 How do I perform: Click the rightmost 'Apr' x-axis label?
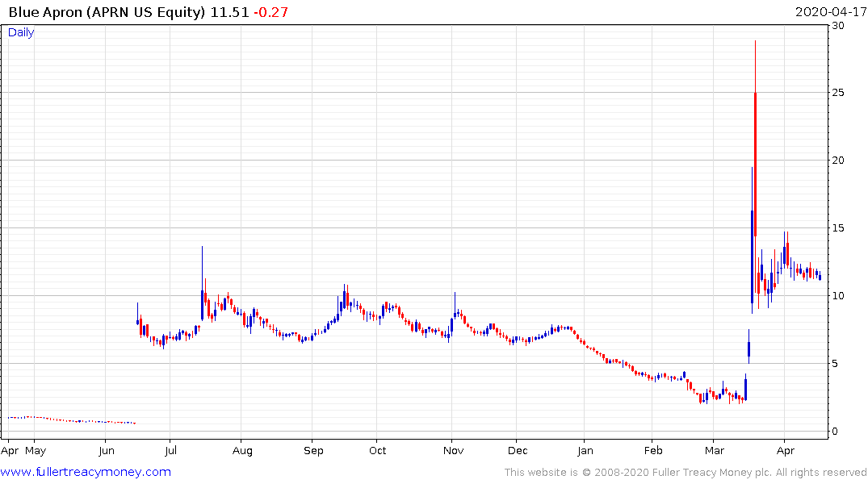786,451
